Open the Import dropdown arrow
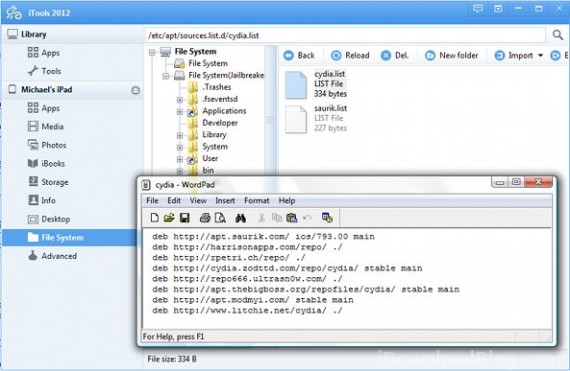 (540, 56)
